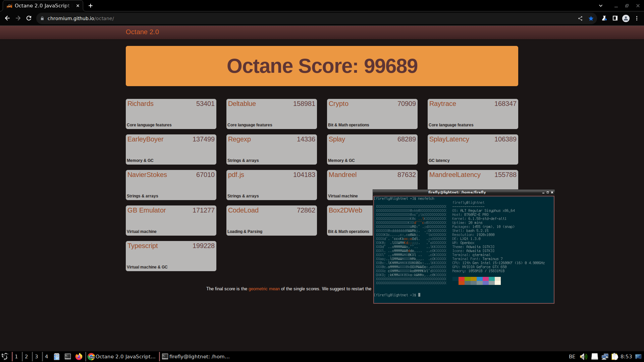
Task: Open the Richards benchmark link
Action: 141,104
